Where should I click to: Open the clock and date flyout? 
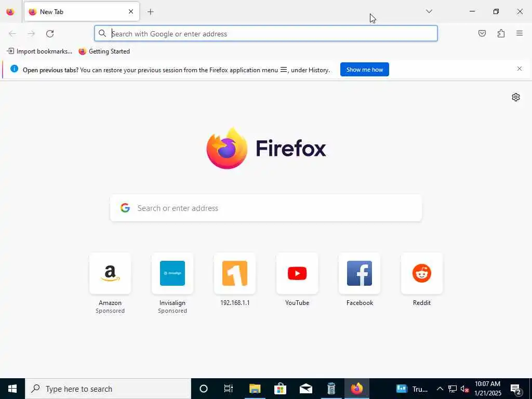[487, 389]
